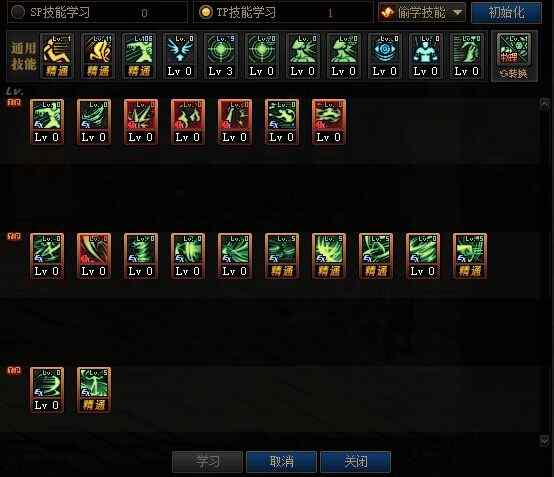554x477 pixels.
Task: Click the 取消 cancel button
Action: [281, 461]
